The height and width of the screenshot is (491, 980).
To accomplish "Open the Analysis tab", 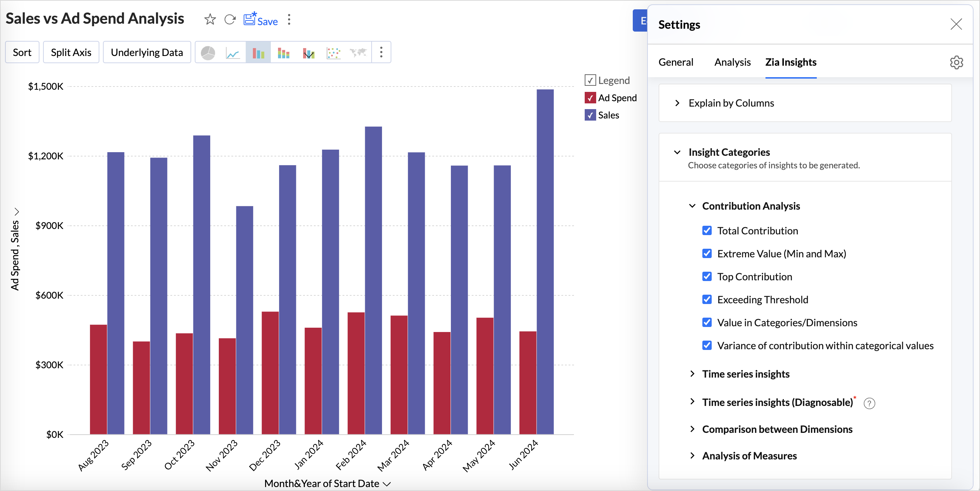I will [732, 62].
